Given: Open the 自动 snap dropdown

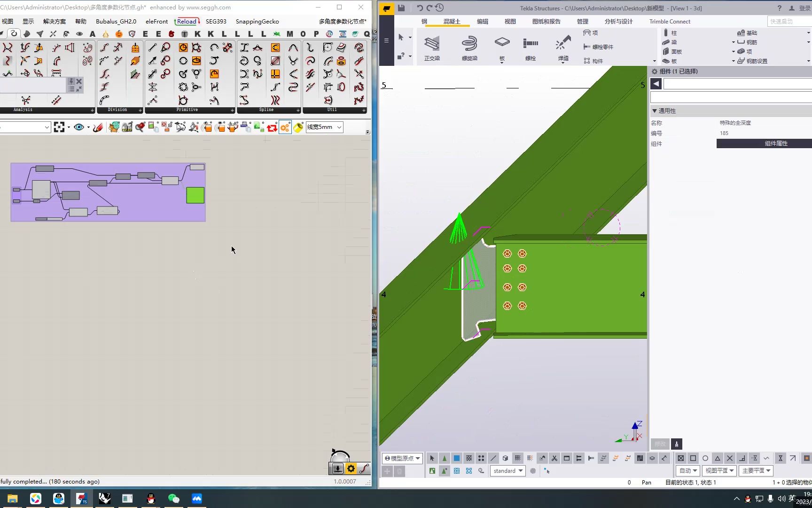Looking at the screenshot, I should tap(688, 471).
